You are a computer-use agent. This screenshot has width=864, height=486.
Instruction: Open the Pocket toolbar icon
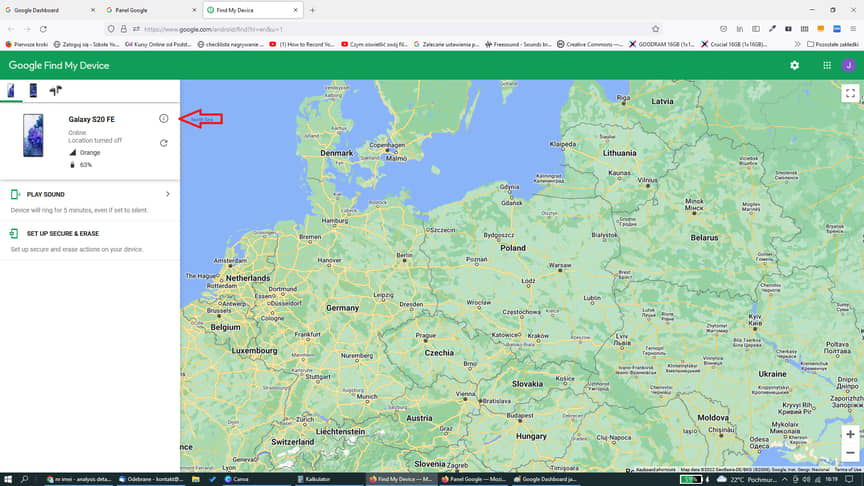click(723, 29)
